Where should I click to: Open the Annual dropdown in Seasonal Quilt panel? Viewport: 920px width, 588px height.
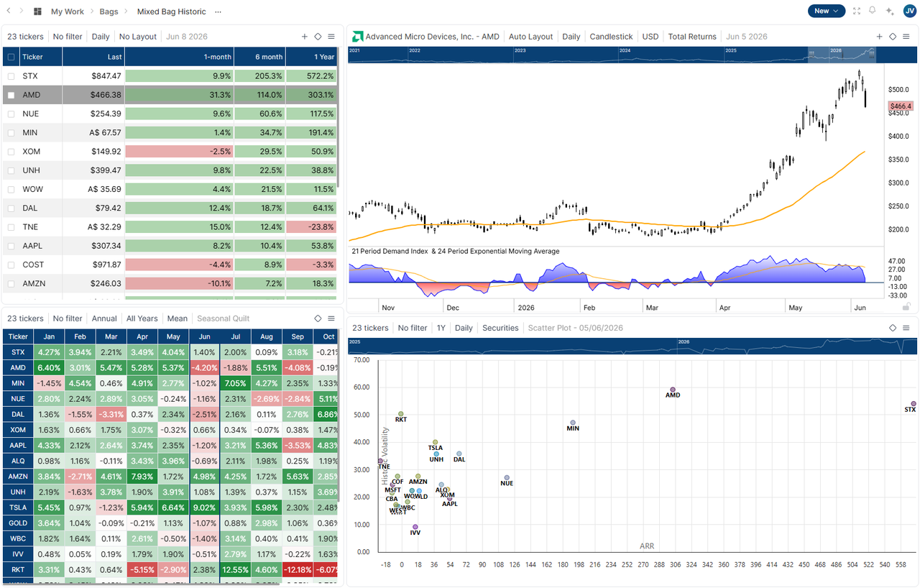pos(104,318)
